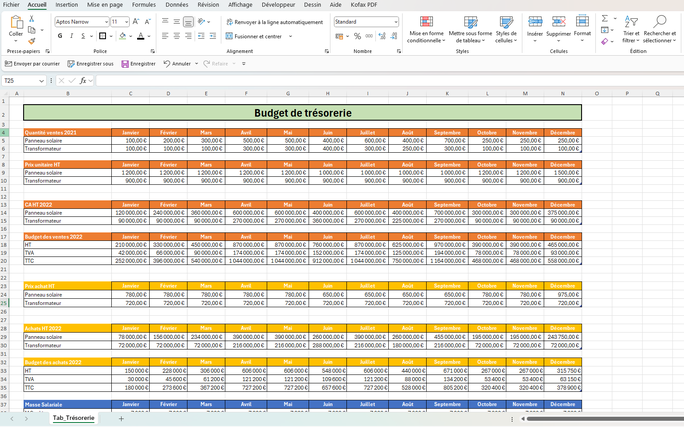Toggle bold formatting (G)
The image size is (684, 427).
click(59, 36)
